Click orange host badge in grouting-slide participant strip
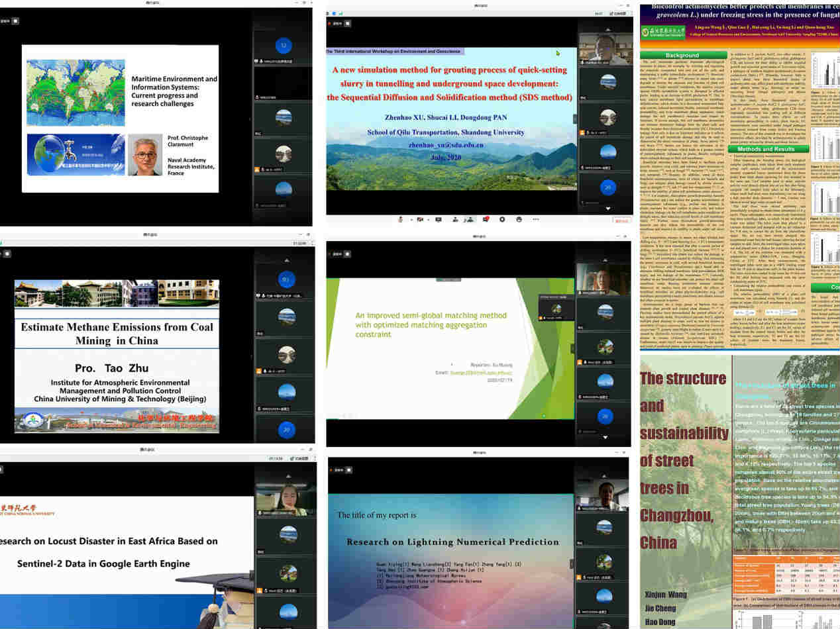The image size is (840, 629). (584, 134)
